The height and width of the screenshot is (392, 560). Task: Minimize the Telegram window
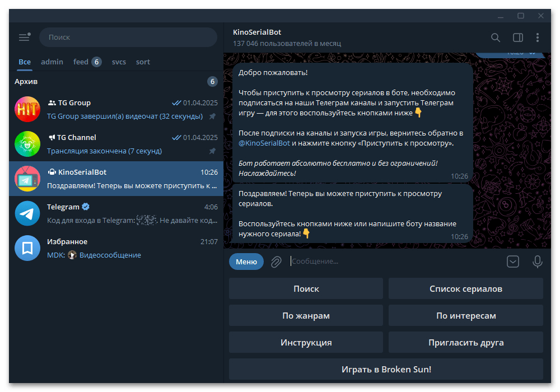tap(501, 16)
